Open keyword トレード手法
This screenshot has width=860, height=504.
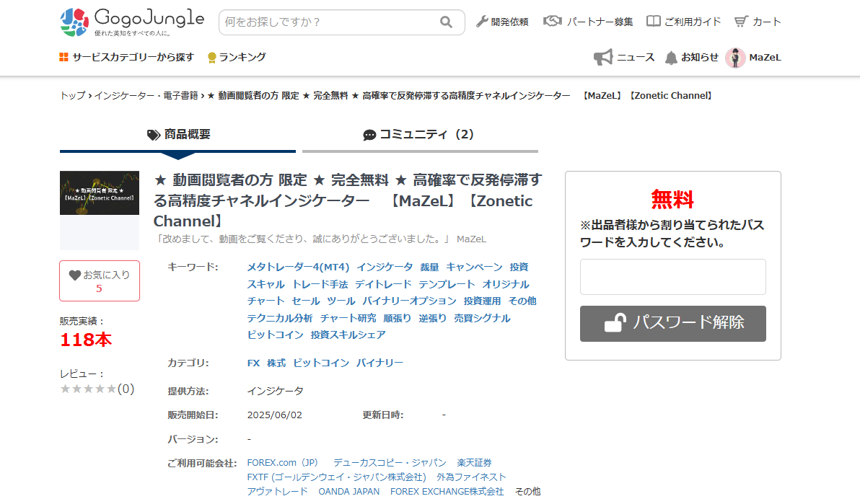[320, 285]
